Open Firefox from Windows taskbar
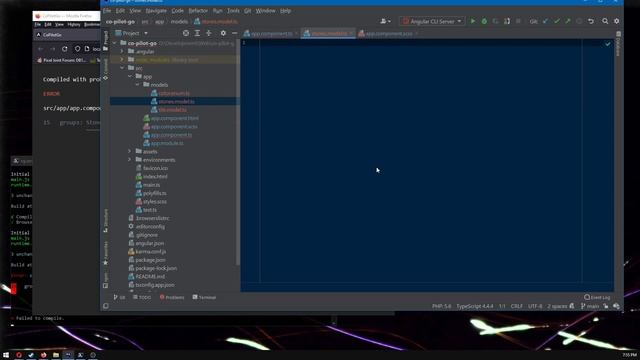Viewport: 640px width, 360px height. pyautogui.click(x=43, y=355)
